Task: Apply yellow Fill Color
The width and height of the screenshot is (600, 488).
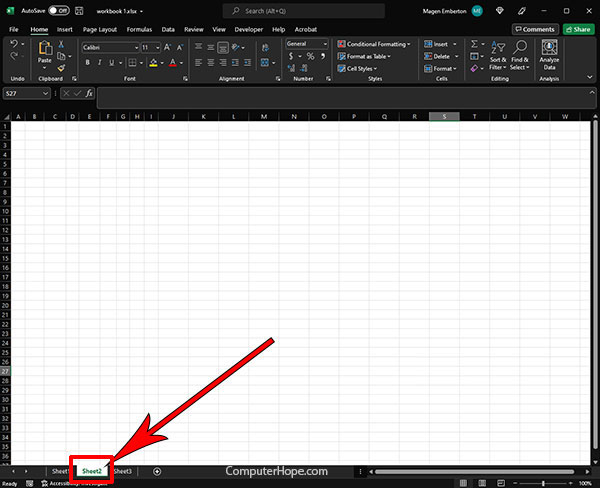Action: click(x=153, y=62)
